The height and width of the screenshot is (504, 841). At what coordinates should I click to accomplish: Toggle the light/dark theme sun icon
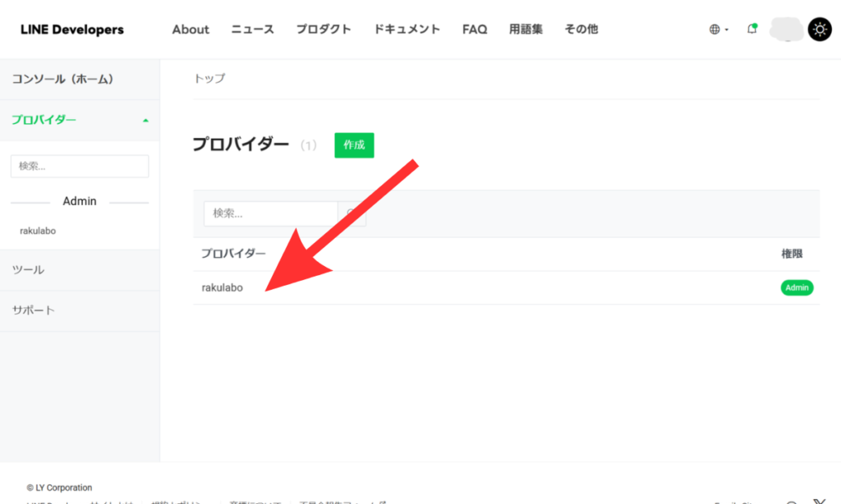pyautogui.click(x=820, y=29)
